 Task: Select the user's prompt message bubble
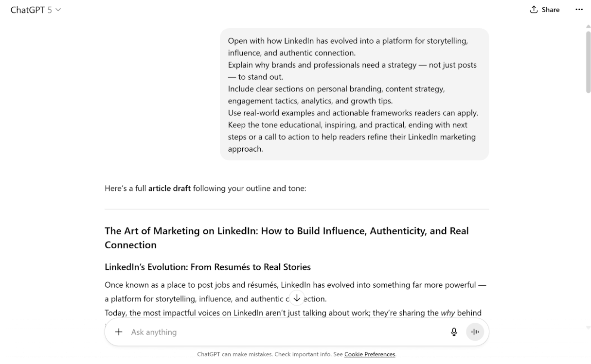(354, 94)
